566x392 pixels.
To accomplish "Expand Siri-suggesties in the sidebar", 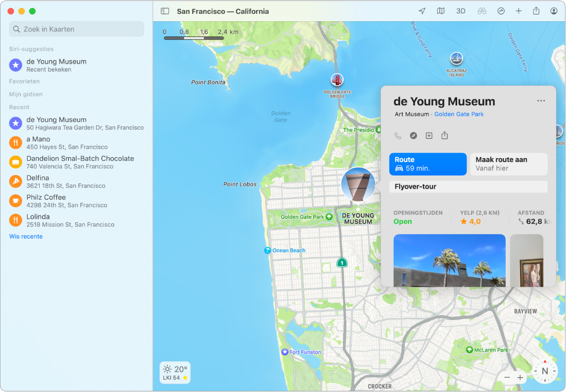I will click(30, 49).
